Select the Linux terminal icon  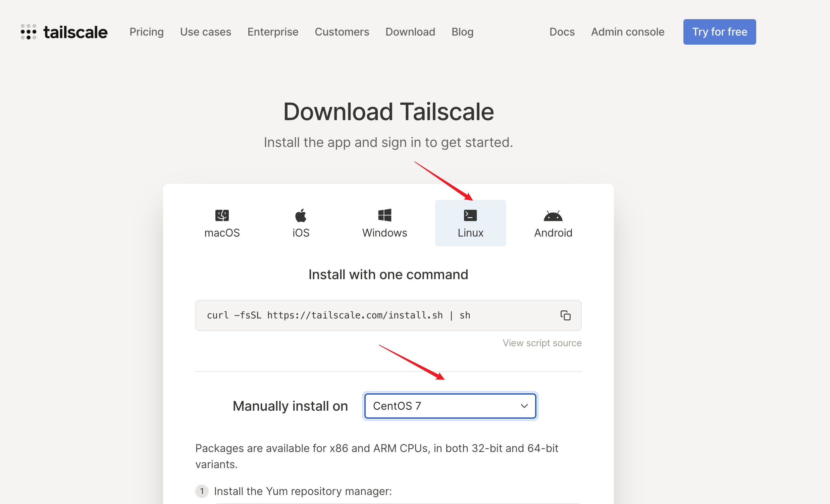pyautogui.click(x=470, y=215)
